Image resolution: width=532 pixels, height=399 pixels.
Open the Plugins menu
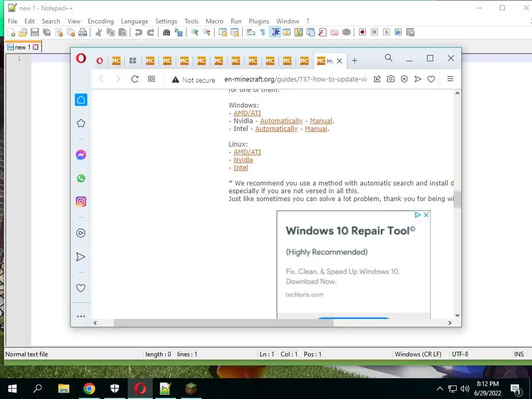pyautogui.click(x=259, y=21)
